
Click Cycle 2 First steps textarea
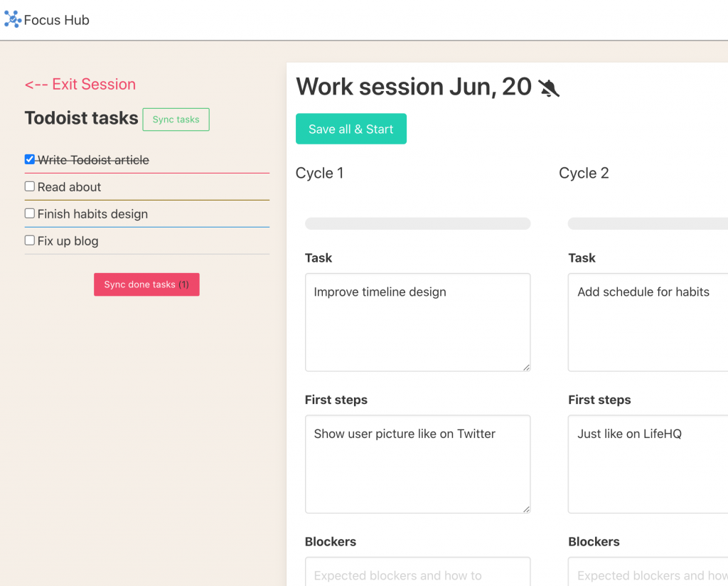[648, 464]
